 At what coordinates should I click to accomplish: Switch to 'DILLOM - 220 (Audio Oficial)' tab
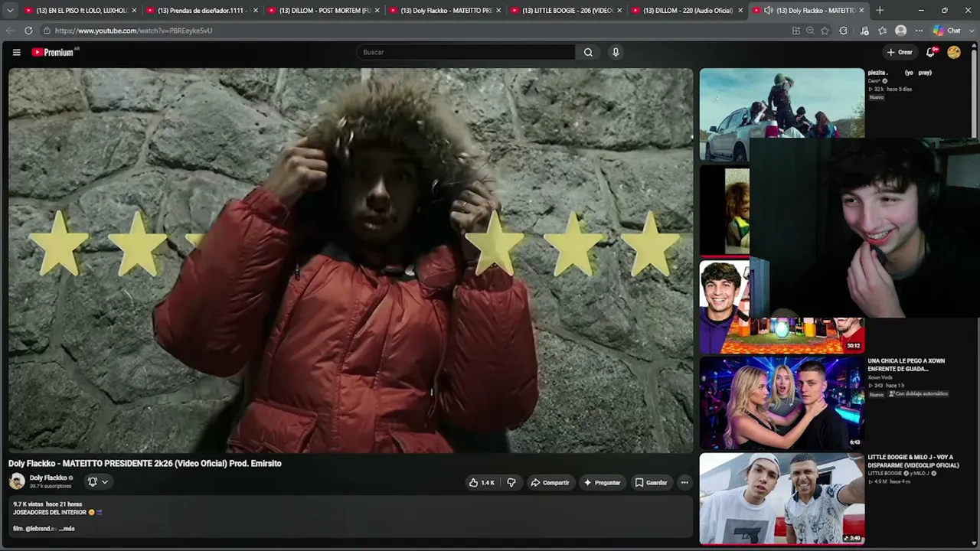click(686, 11)
